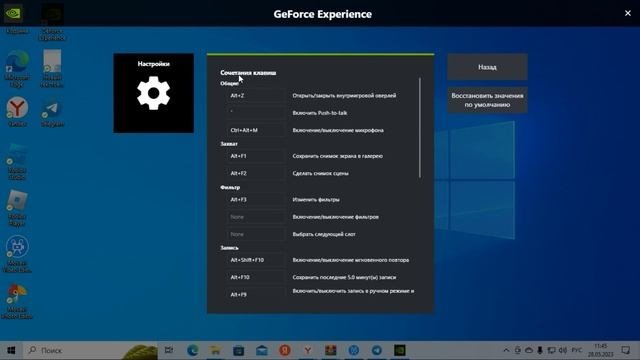Viewport: 640px width, 360px height.
Task: Select the GeForce Experience desktop icon
Action: pyautogui.click(x=52, y=21)
